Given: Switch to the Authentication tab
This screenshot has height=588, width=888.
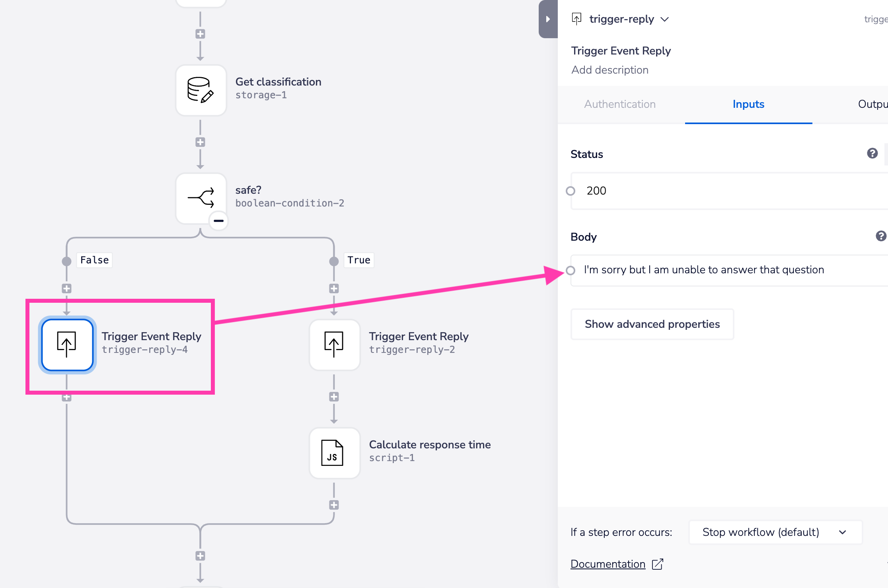Looking at the screenshot, I should (x=619, y=104).
